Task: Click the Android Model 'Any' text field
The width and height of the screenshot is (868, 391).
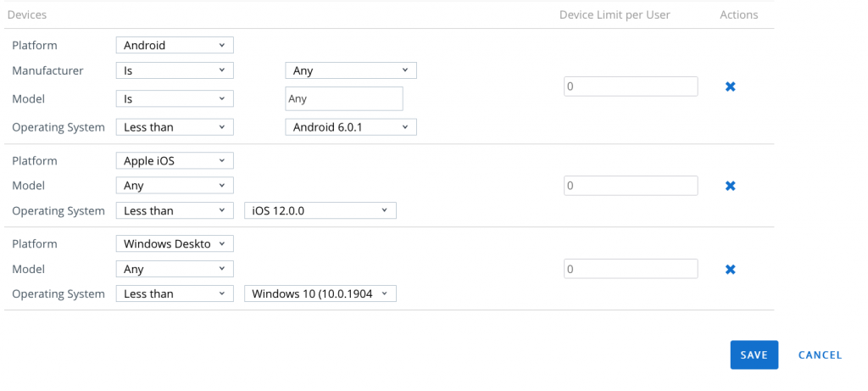Action: pyautogui.click(x=343, y=99)
